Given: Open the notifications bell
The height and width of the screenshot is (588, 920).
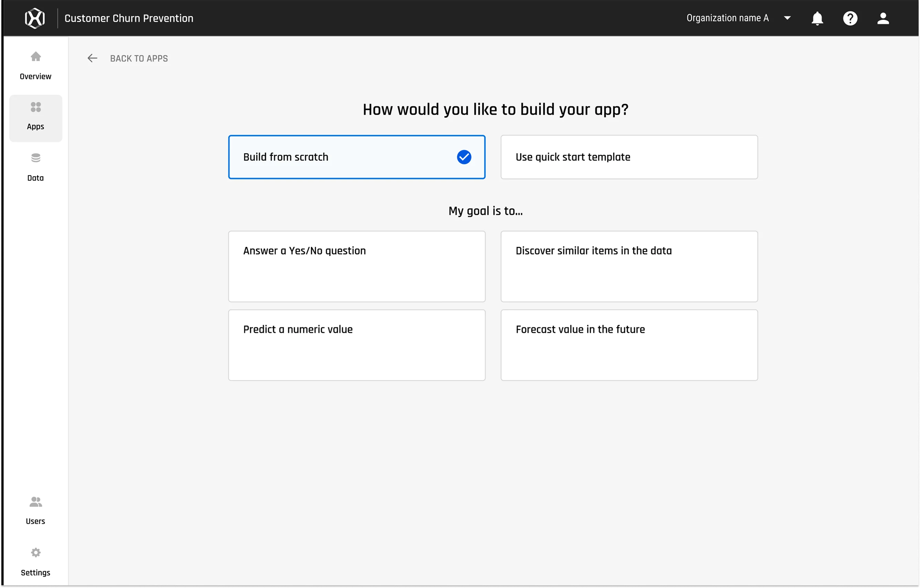Looking at the screenshot, I should click(x=817, y=18).
